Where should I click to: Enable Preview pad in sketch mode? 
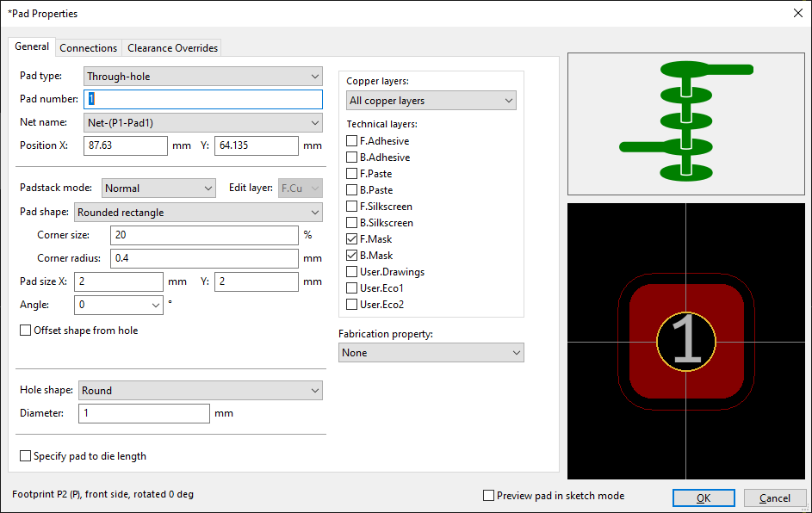click(489, 496)
